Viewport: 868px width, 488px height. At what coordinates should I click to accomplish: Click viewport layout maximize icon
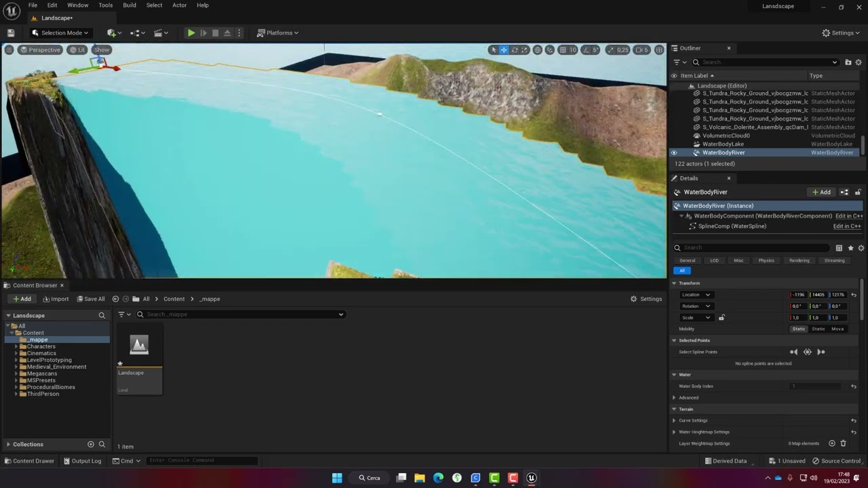pos(659,49)
